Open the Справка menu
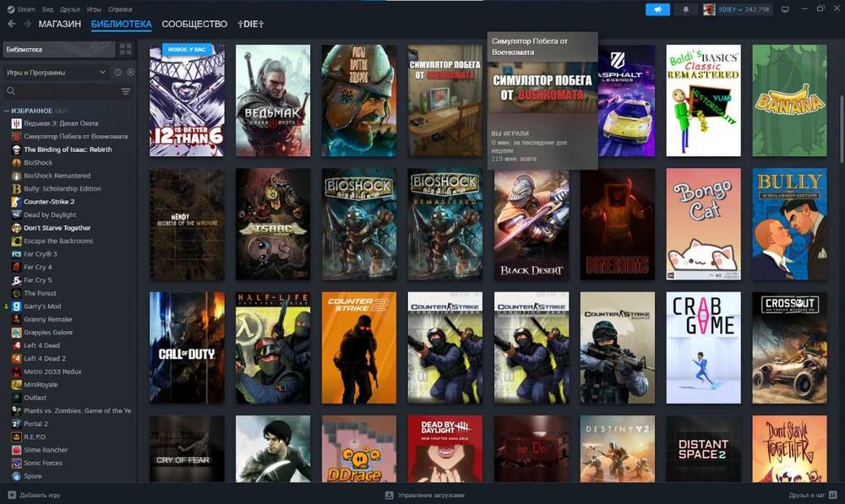The width and height of the screenshot is (845, 504). (x=120, y=9)
